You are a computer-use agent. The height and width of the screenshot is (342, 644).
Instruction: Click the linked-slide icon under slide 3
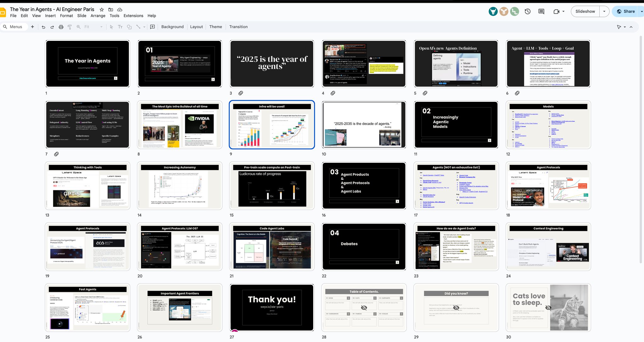(241, 93)
